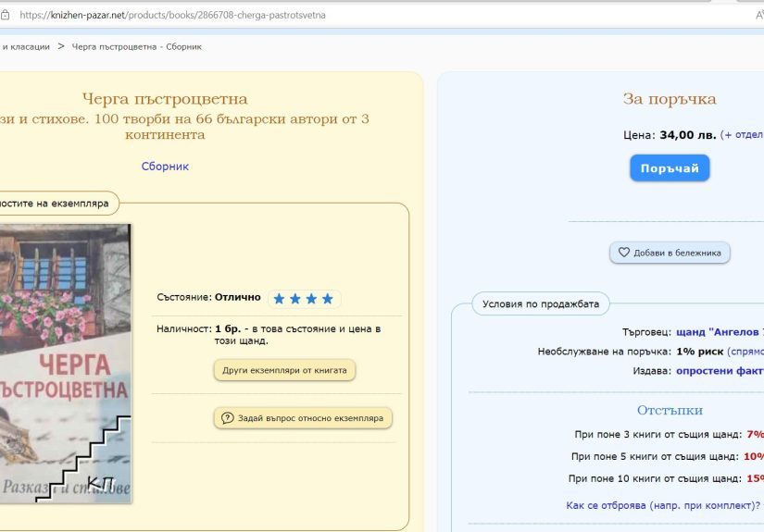Open the Сборник author link
Viewport: 764px width, 532px height.
(165, 167)
